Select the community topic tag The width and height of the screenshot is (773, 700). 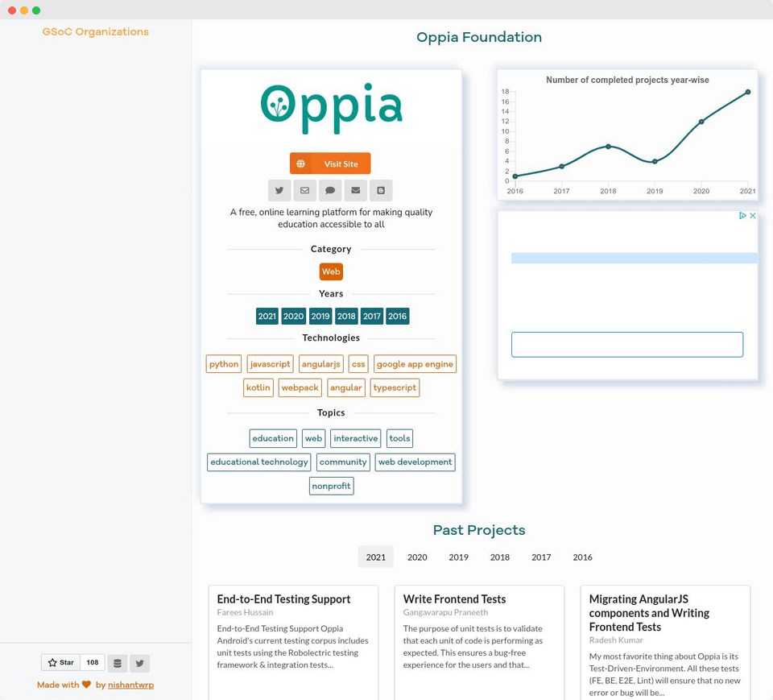click(x=343, y=462)
